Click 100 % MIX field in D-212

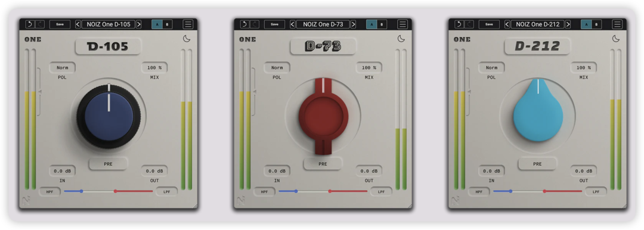(x=584, y=68)
